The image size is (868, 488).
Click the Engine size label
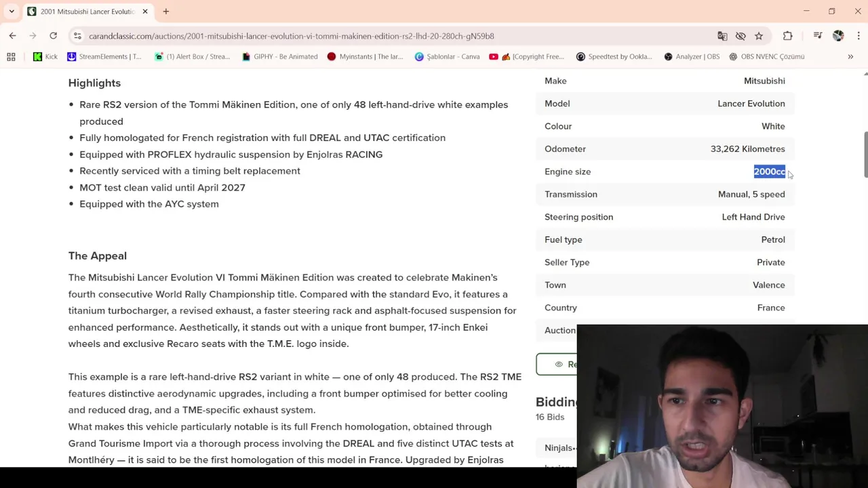568,171
